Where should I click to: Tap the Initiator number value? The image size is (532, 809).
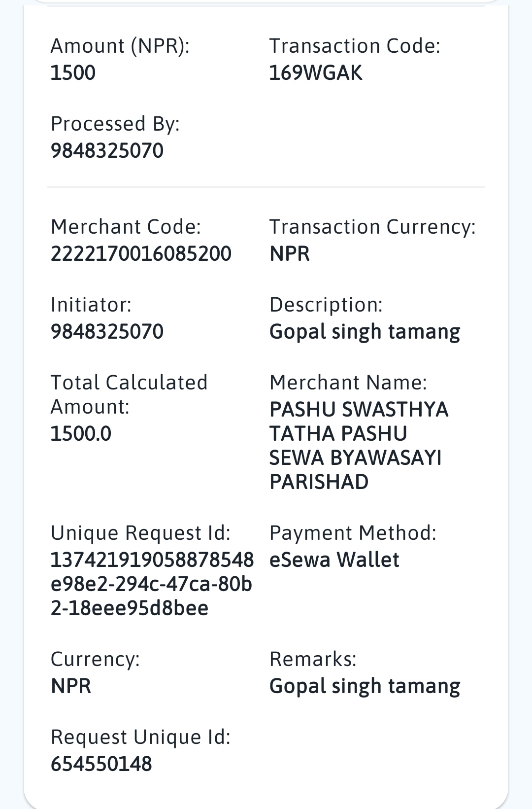(x=107, y=332)
